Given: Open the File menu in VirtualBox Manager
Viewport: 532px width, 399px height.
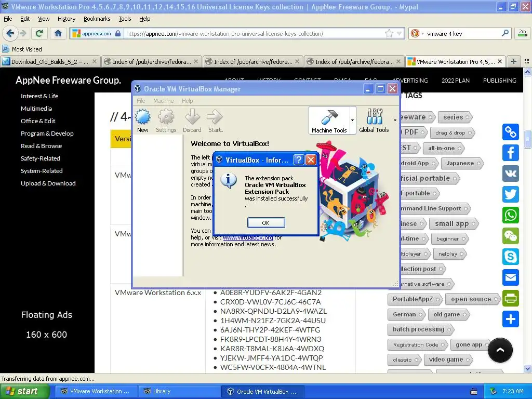Looking at the screenshot, I should pyautogui.click(x=141, y=101).
